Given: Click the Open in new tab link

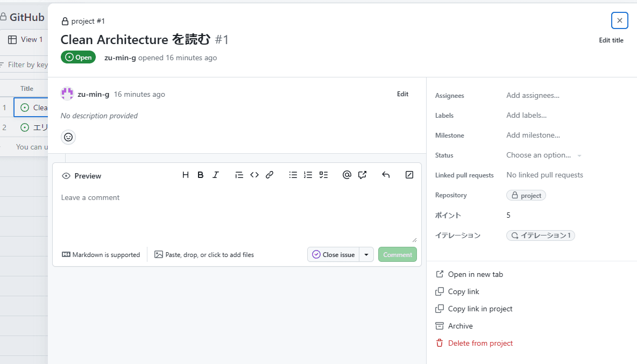Looking at the screenshot, I should 475,274.
